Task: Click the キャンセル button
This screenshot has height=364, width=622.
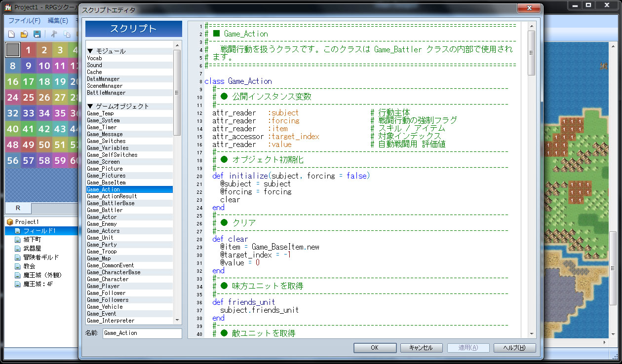Action: coord(421,348)
